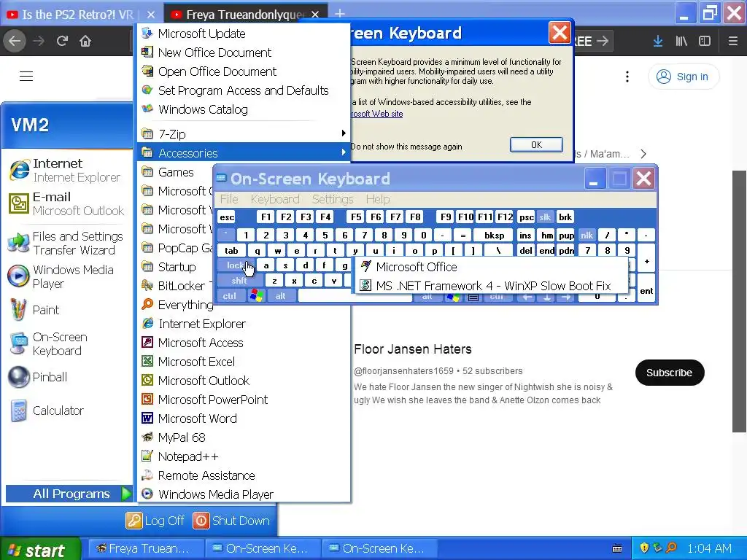The width and height of the screenshot is (747, 560).
Task: Toggle the nlk num lock key
Action: pos(587,236)
